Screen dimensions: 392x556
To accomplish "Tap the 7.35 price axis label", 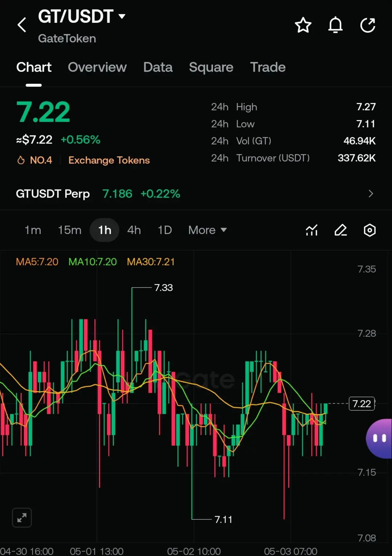I will [x=367, y=269].
